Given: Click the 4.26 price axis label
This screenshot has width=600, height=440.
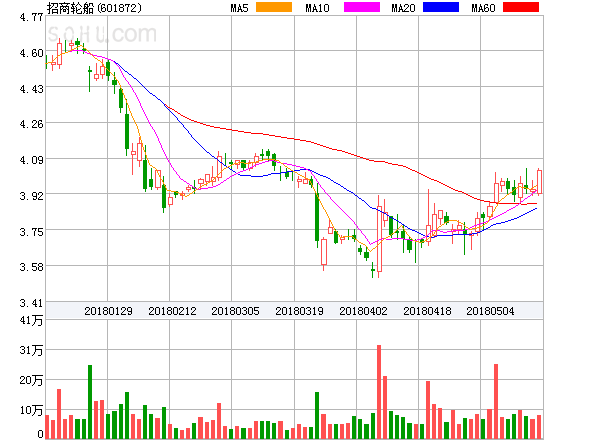Looking at the screenshot, I should (x=31, y=124).
